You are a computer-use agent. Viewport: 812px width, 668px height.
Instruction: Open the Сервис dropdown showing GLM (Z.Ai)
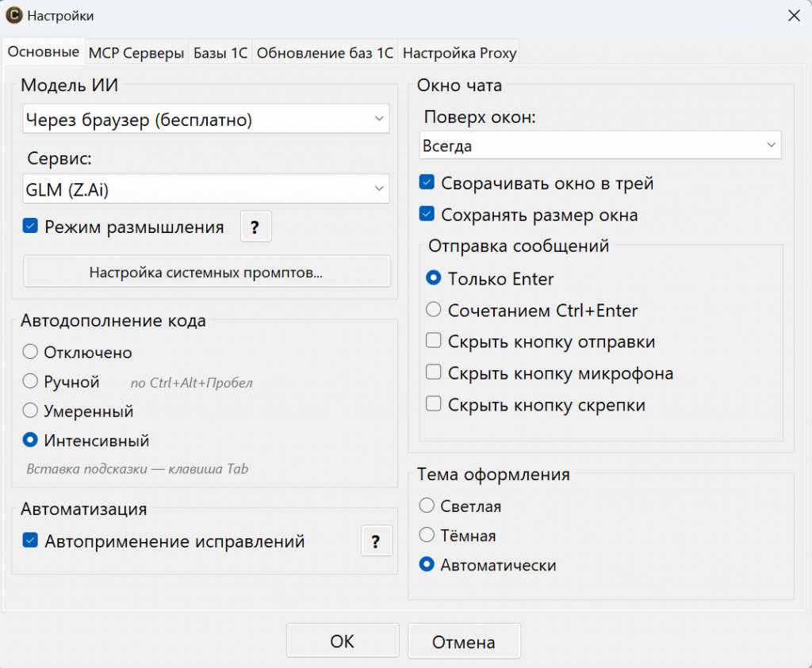pyautogui.click(x=206, y=189)
